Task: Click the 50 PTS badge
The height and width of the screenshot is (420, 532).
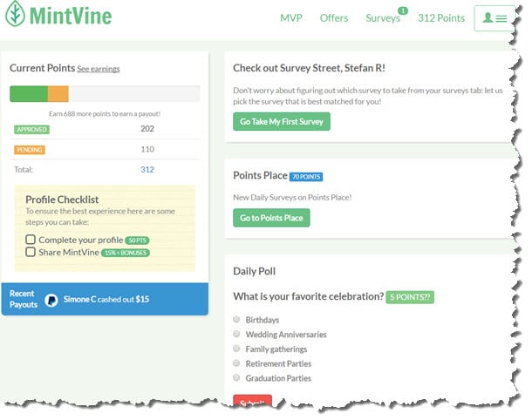Action: pos(137,240)
